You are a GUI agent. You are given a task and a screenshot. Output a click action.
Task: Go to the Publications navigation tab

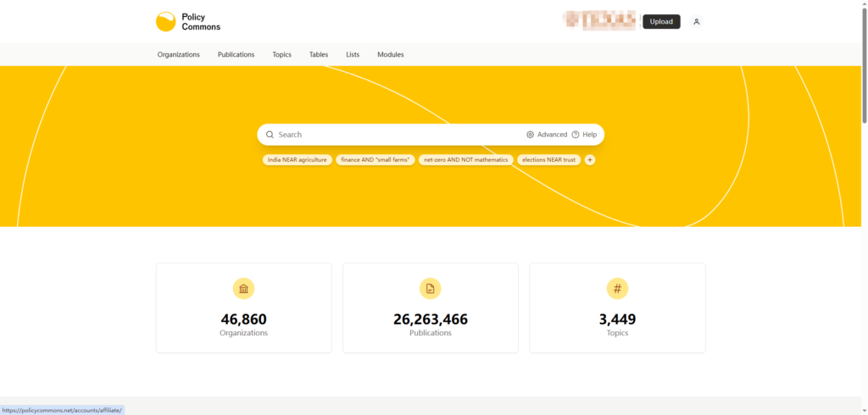(x=236, y=54)
